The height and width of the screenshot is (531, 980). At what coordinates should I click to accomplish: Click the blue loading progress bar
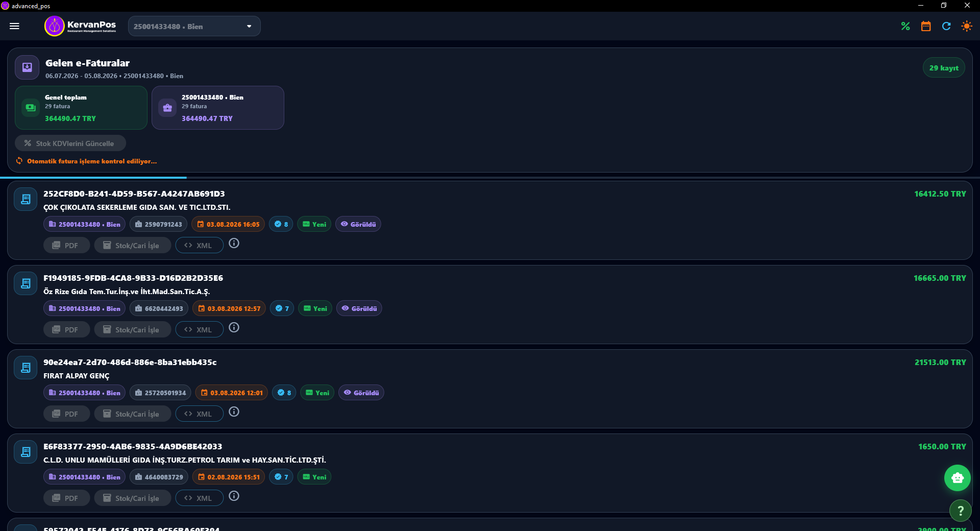[93, 177]
